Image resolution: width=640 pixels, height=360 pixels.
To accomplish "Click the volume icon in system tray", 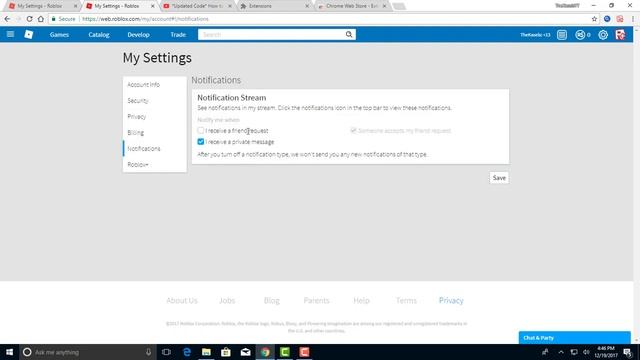I will (586, 352).
